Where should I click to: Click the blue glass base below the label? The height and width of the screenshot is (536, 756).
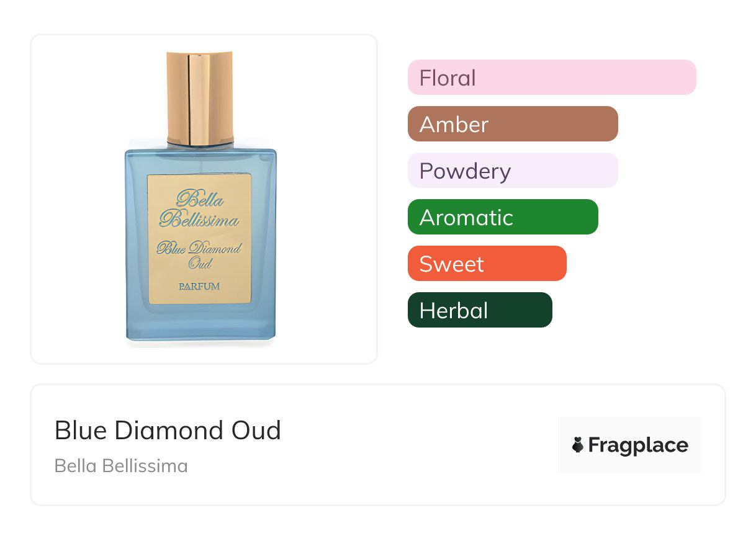tap(200, 323)
